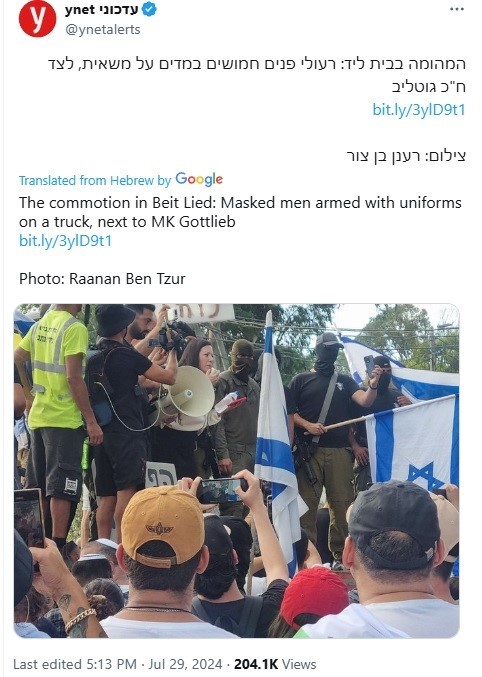Click the red cap in the photo
The width and height of the screenshot is (482, 677).
(x=314, y=597)
